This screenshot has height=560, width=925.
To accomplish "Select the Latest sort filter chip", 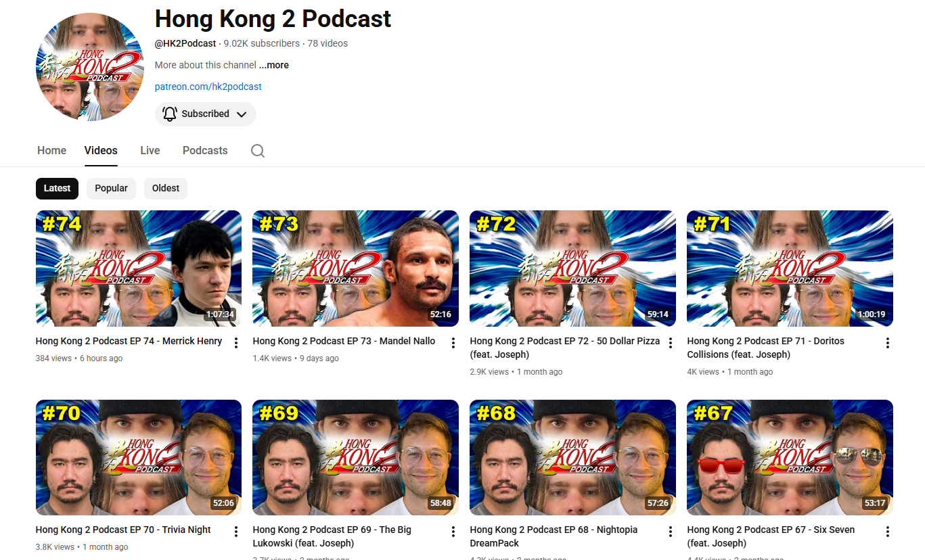I will click(57, 188).
